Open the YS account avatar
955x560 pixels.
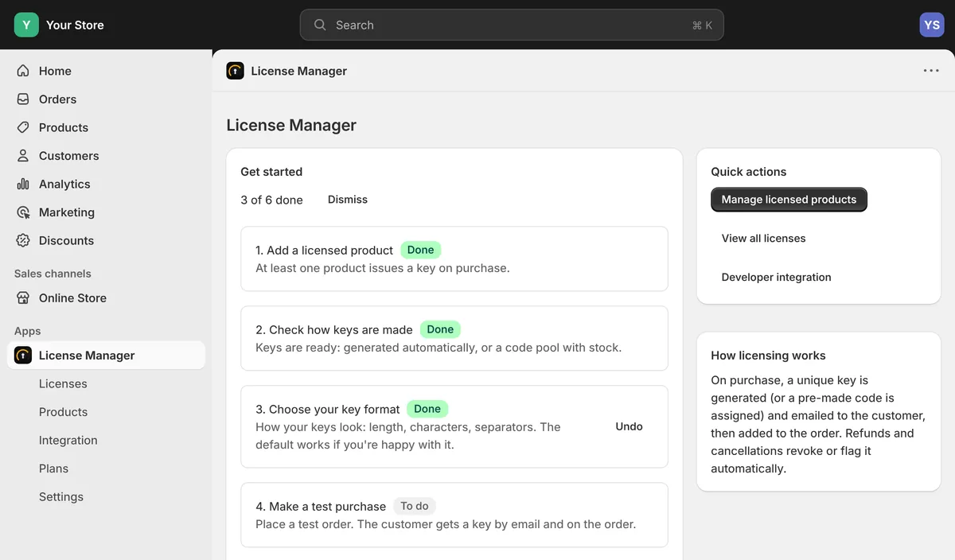coord(932,25)
